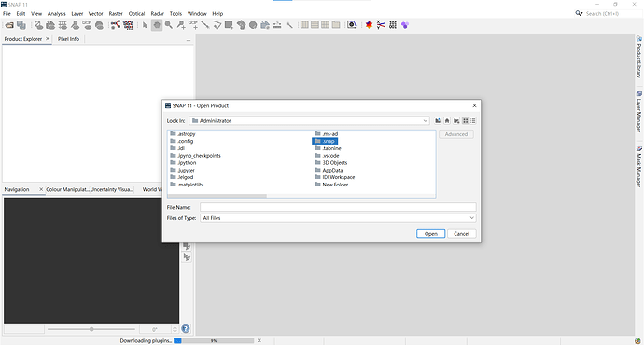The width and height of the screenshot is (644, 345).
Task: Select the Zoom magnifier tool in toolbar
Action: coord(168,25)
